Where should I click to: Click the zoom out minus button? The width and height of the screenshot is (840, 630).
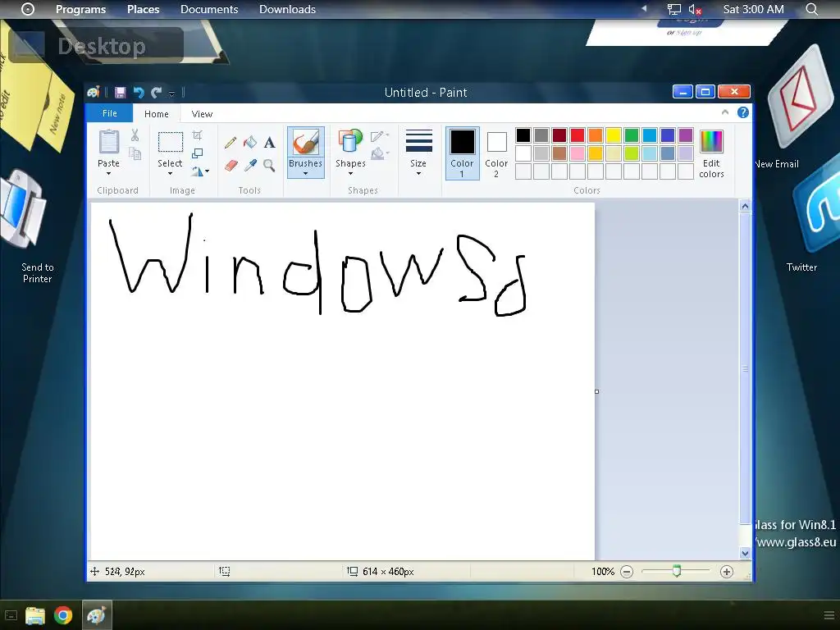point(626,572)
